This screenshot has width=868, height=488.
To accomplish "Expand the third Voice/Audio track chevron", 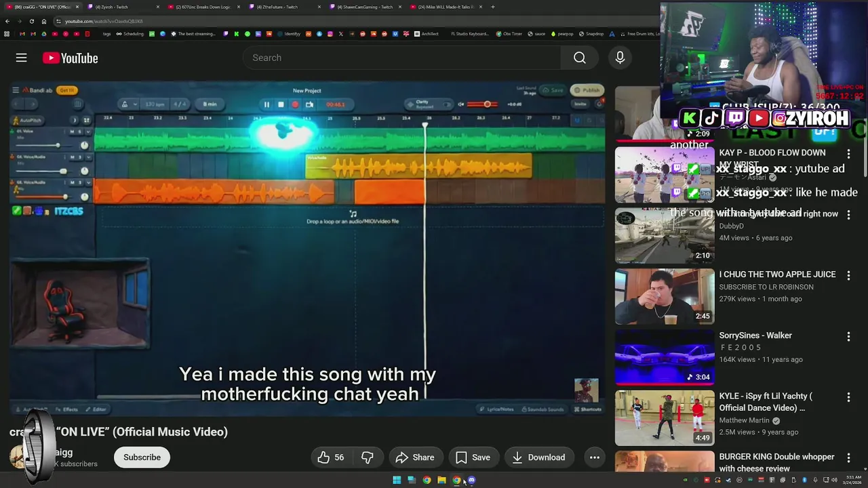I will (88, 182).
